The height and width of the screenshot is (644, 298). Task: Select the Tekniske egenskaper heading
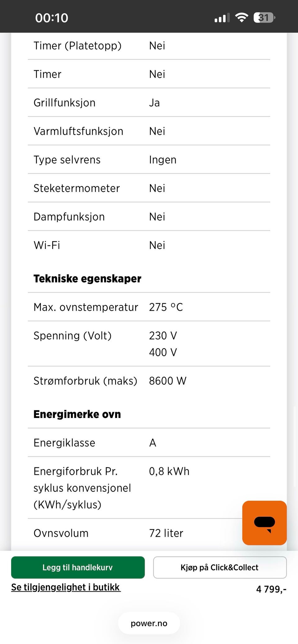pyautogui.click(x=88, y=278)
